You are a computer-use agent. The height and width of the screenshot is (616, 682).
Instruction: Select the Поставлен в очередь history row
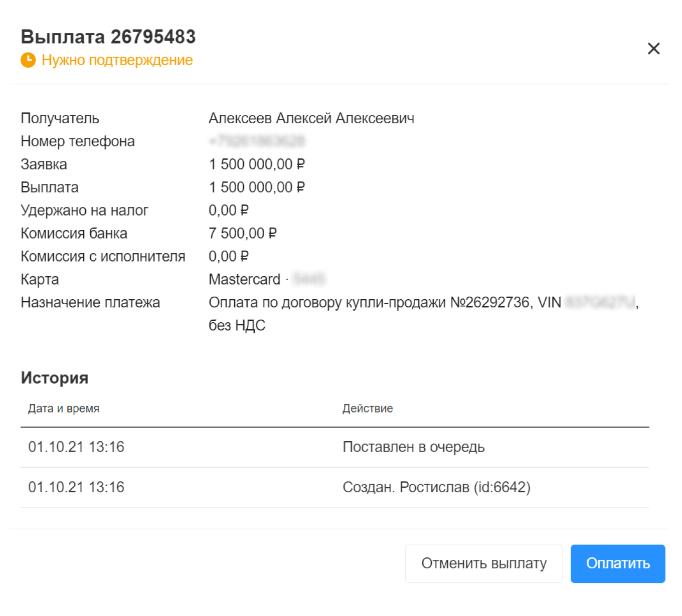click(414, 447)
